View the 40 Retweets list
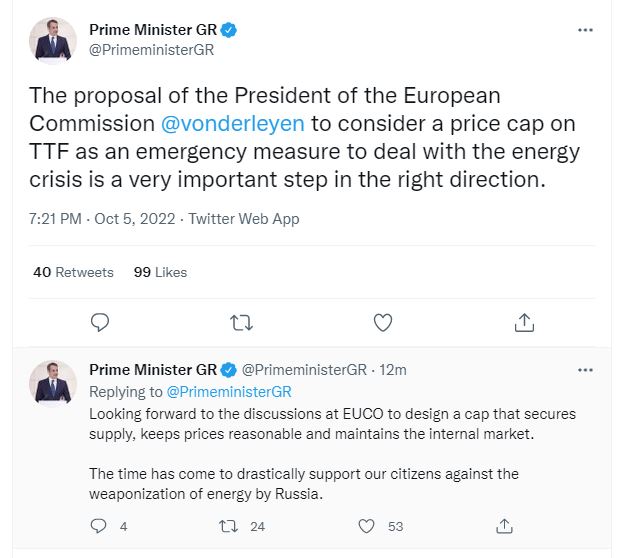This screenshot has width=621, height=558. (73, 271)
